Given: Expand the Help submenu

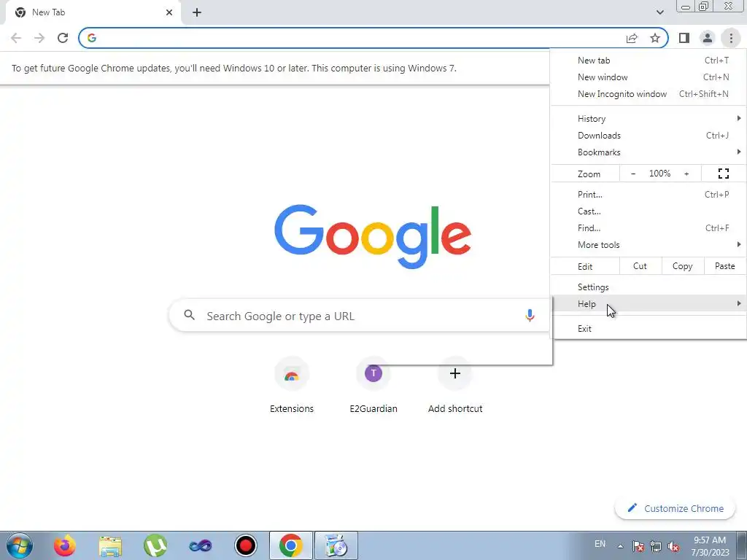Looking at the screenshot, I should pyautogui.click(x=649, y=304).
